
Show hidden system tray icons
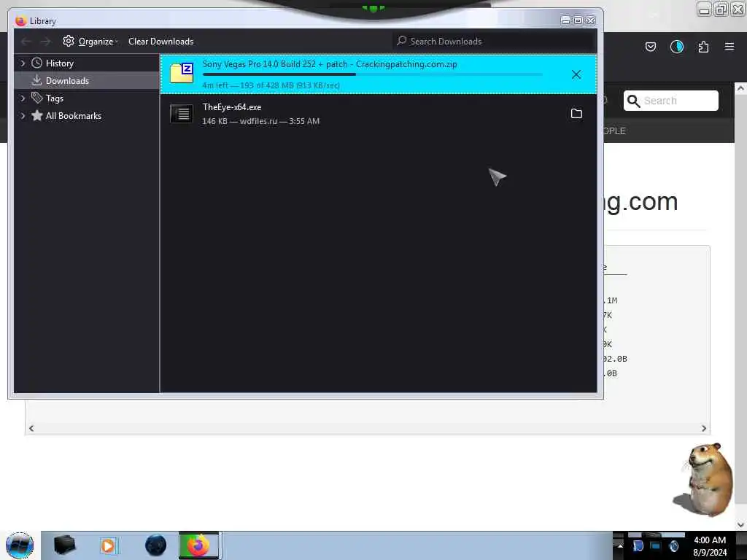(620, 545)
